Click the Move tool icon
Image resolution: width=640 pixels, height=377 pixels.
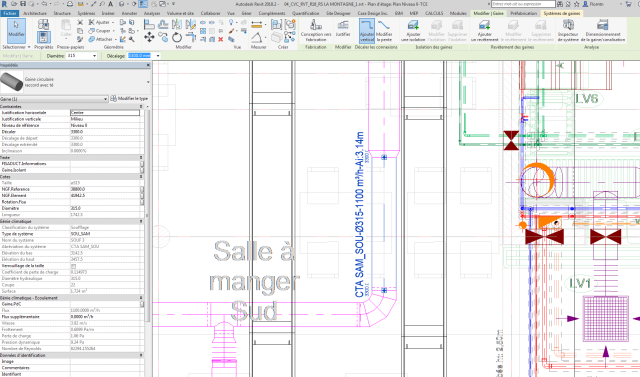tap(149, 38)
